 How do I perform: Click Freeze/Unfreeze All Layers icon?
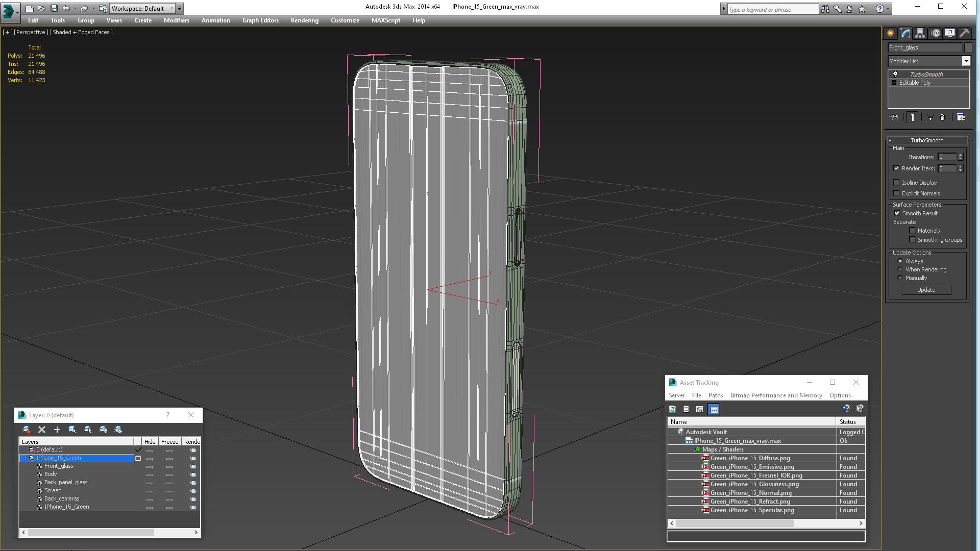pyautogui.click(x=118, y=430)
